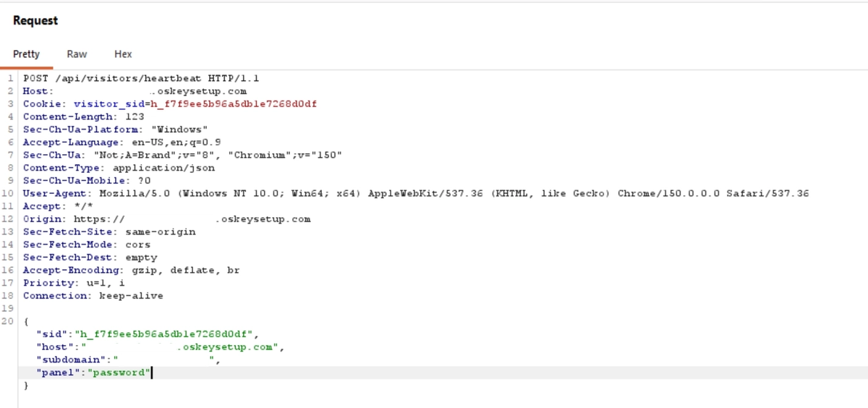
Task: Switch to the Hex tab
Action: click(123, 54)
